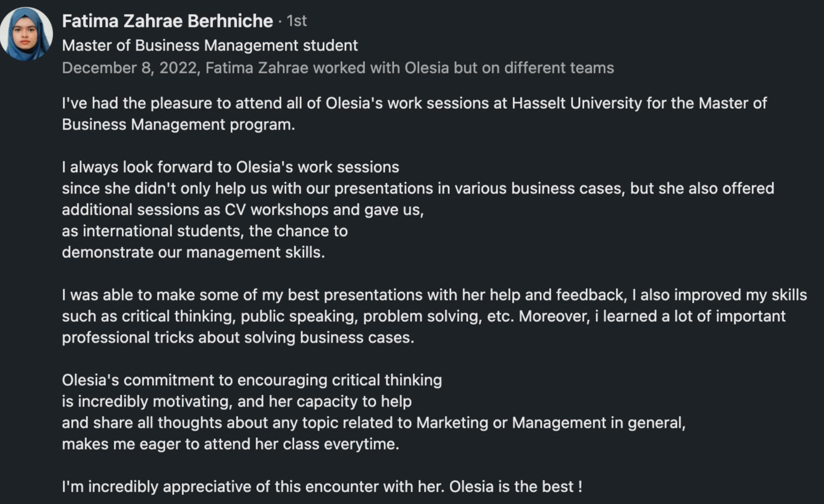Viewport: 824px width, 504px height.
Task: Click the "Business Management program." text line
Action: click(178, 124)
